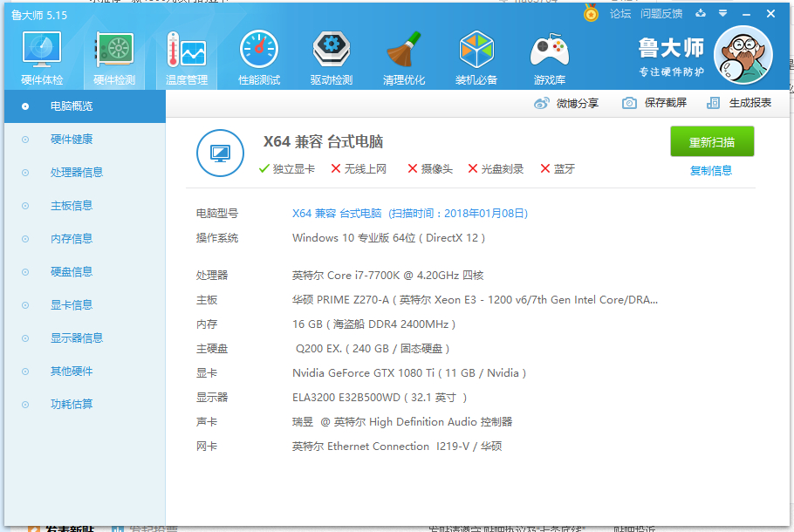Minimize the 鲁大师 window
The image size is (794, 532).
tap(746, 14)
